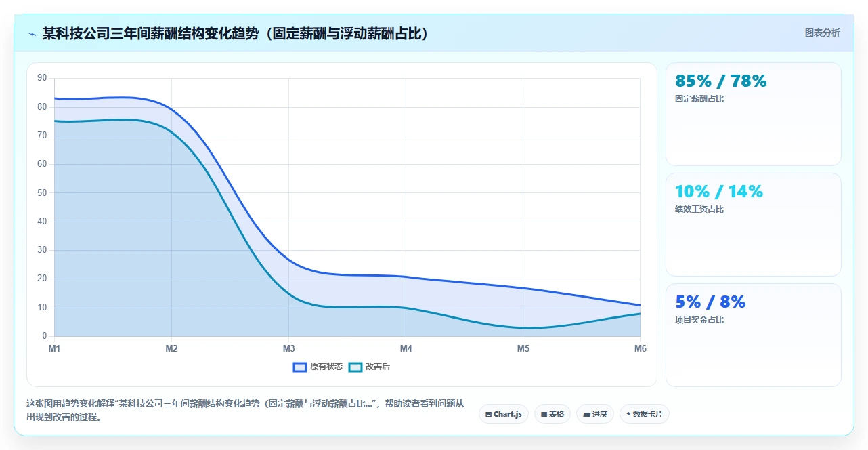Select the 进度 tag
Screen dimensions: 868x450
click(595, 414)
